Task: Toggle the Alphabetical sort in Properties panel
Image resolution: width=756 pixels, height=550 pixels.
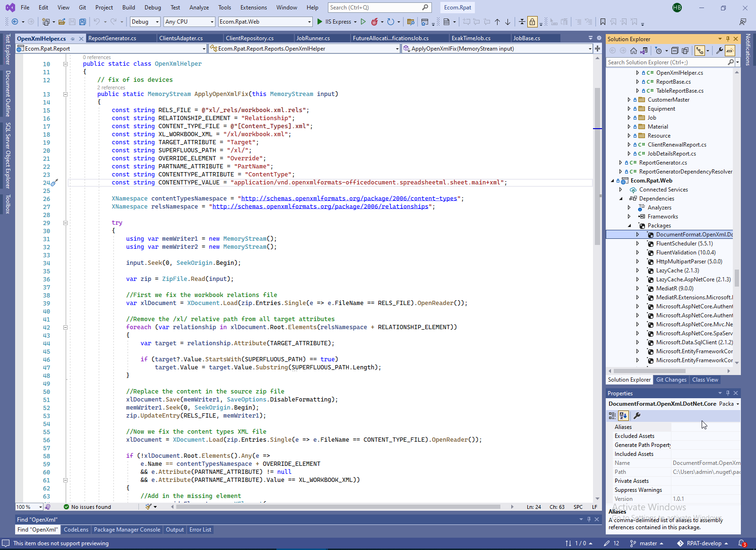Action: tap(623, 416)
